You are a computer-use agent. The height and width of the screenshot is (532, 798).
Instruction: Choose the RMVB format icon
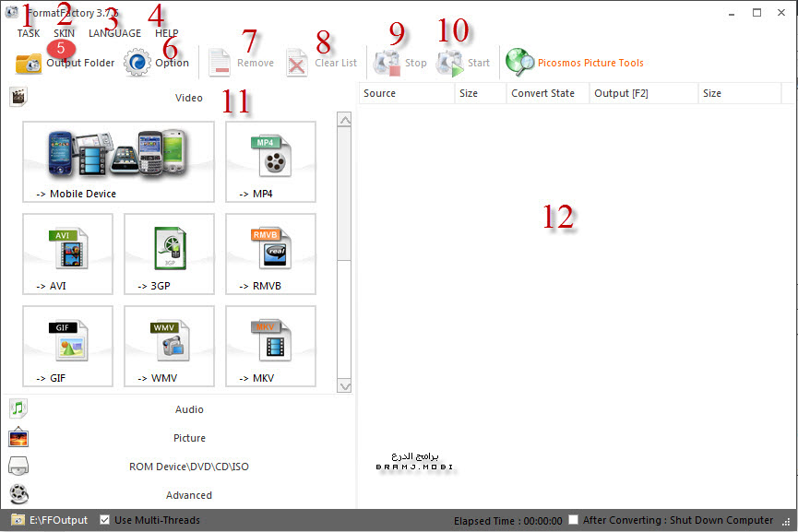pos(270,254)
